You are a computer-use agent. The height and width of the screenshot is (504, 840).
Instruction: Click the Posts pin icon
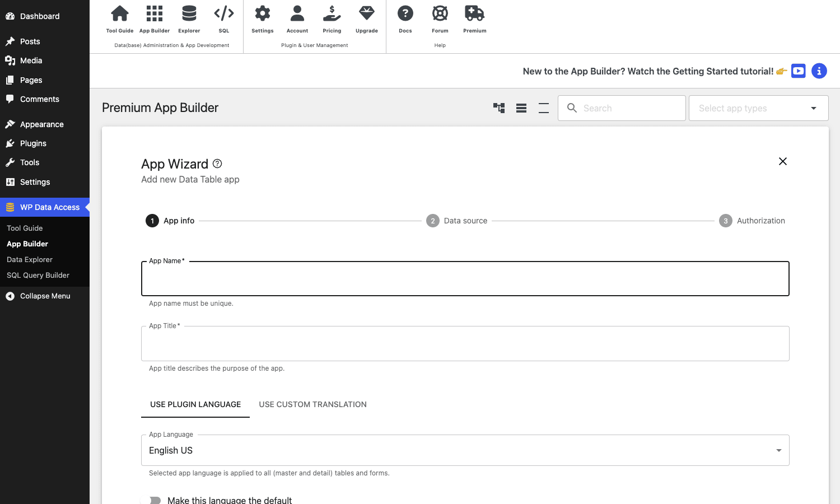pos(10,41)
